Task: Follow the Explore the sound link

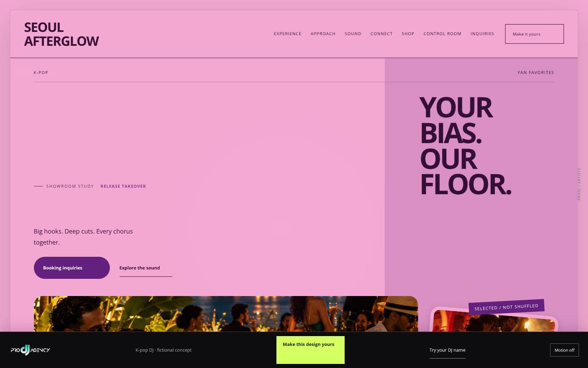Action: pos(146,268)
